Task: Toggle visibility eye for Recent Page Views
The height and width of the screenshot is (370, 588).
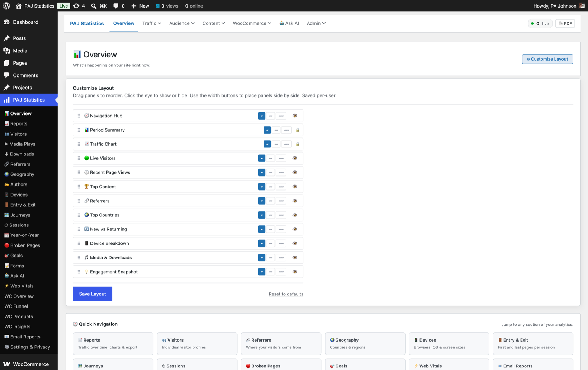Action: pos(295,172)
